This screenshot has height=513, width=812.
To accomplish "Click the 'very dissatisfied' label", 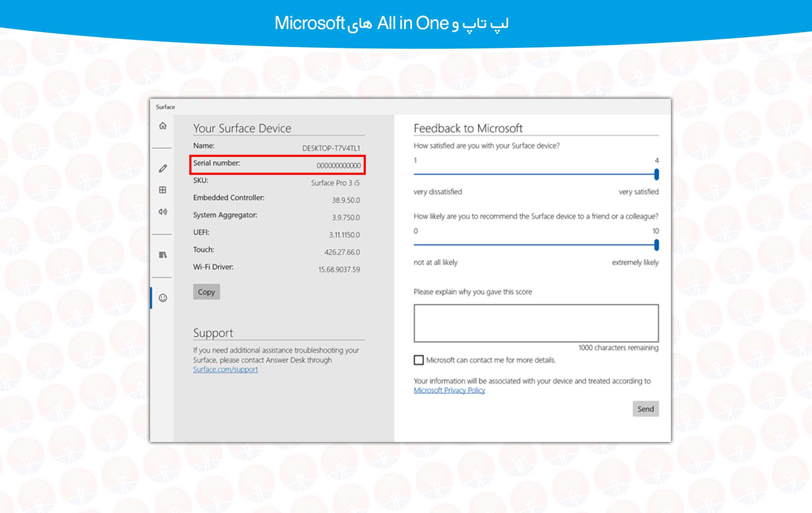I will pos(438,192).
